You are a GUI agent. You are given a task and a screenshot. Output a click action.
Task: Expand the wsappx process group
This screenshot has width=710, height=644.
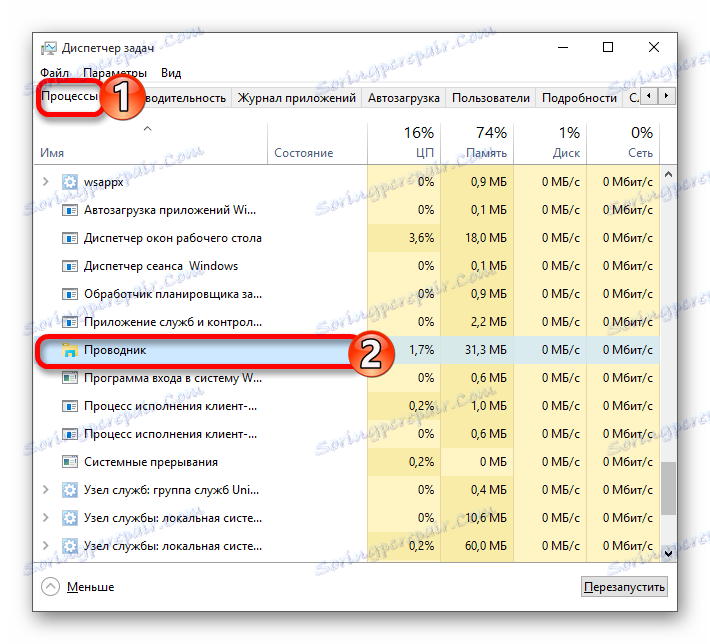(x=45, y=182)
